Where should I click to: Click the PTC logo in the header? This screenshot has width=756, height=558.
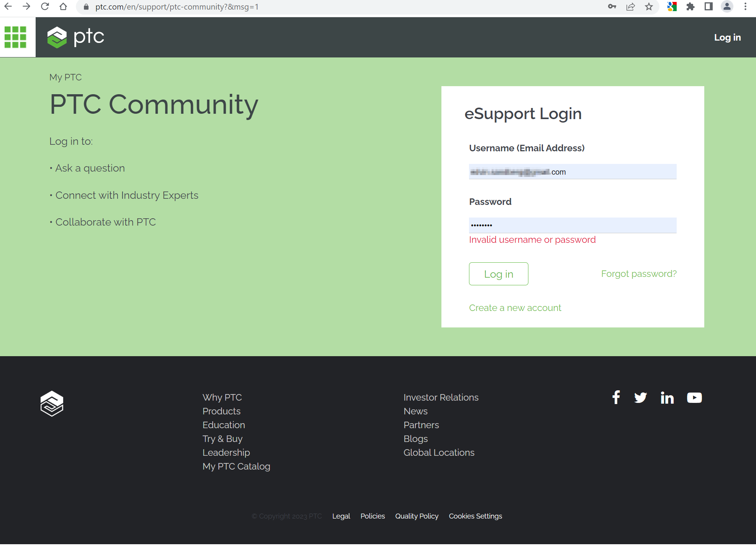tap(75, 37)
